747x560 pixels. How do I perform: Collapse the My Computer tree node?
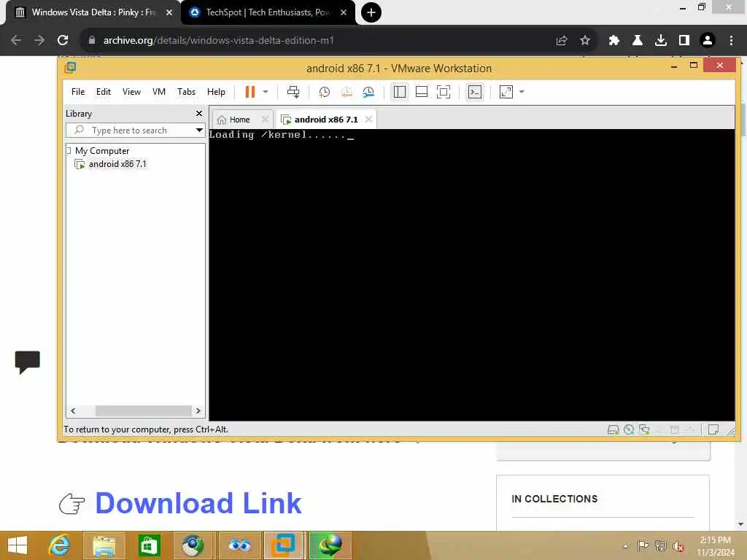[69, 151]
